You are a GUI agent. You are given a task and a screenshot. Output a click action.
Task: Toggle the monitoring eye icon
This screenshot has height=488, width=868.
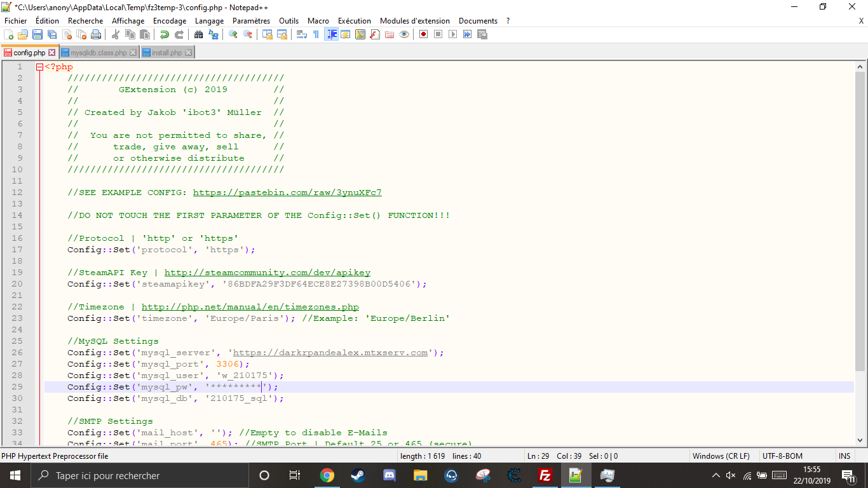404,34
